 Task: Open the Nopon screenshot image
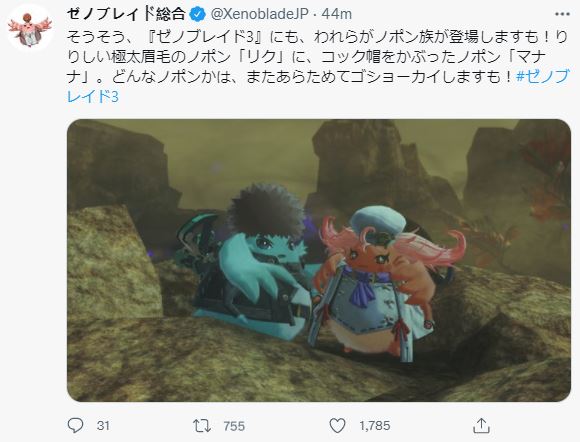319,260
